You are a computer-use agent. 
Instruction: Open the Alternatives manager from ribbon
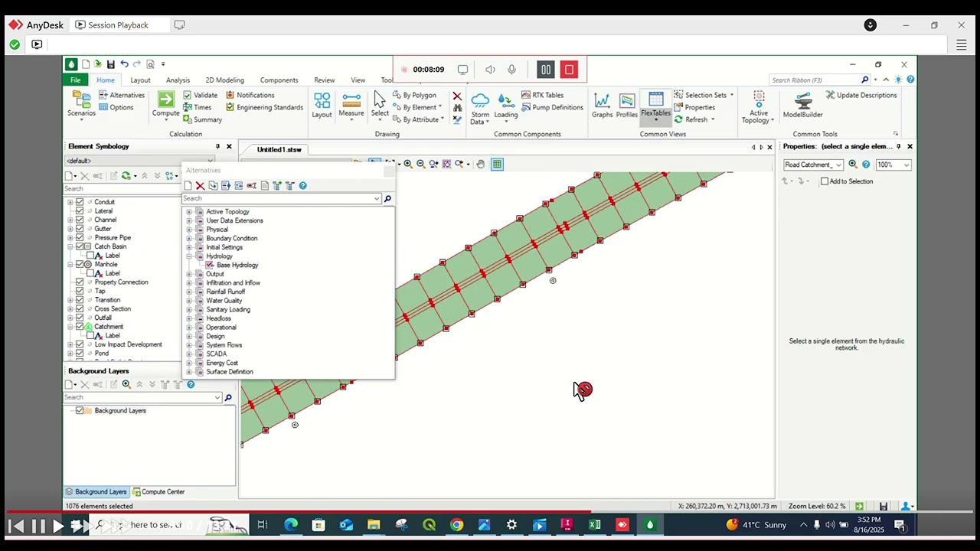[121, 95]
